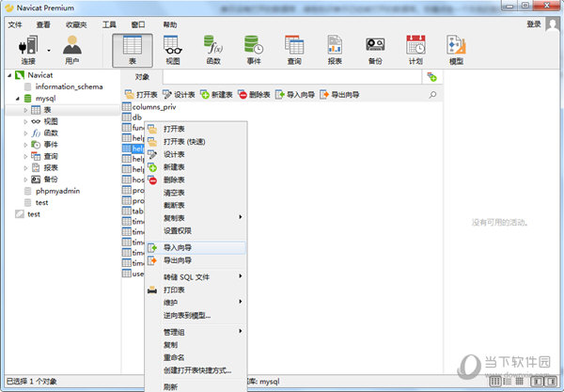Open the dropdown arrow next to 连接
Screen dimensions: 564x392
tap(49, 51)
